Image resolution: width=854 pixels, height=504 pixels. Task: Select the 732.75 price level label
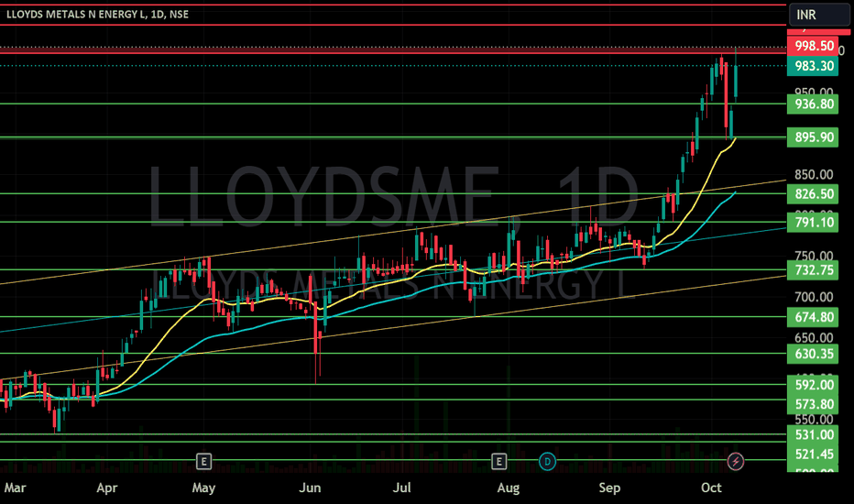coord(813,270)
